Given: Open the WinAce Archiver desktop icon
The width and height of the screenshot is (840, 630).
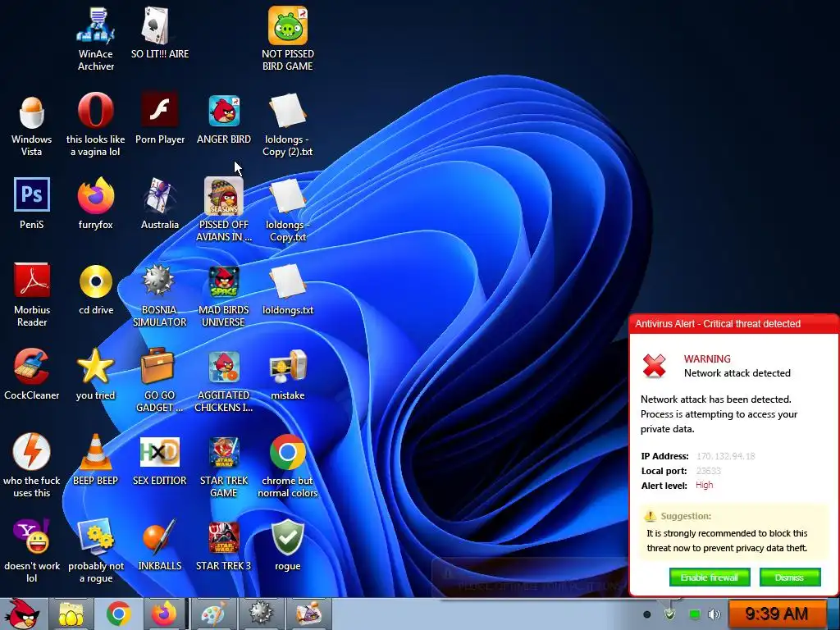Looking at the screenshot, I should tap(96, 39).
